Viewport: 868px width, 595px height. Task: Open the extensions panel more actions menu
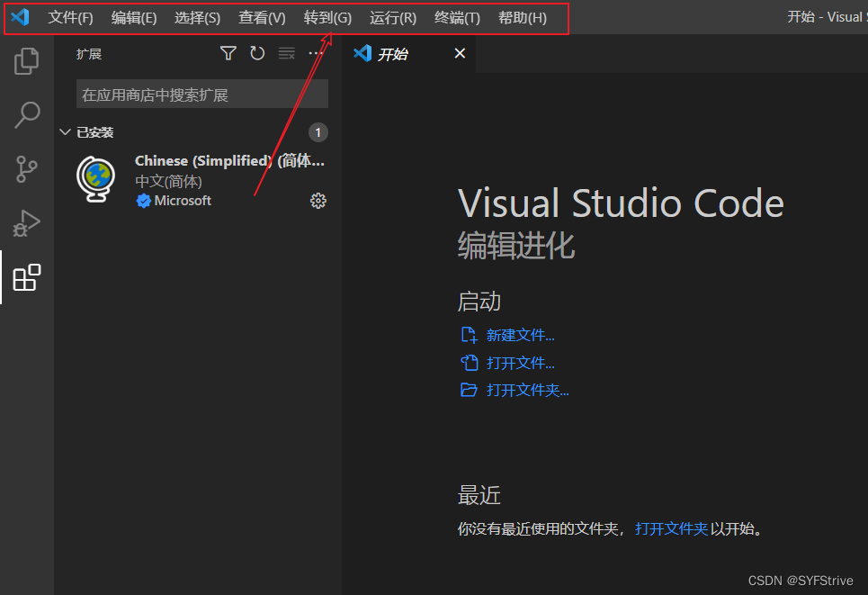point(316,53)
